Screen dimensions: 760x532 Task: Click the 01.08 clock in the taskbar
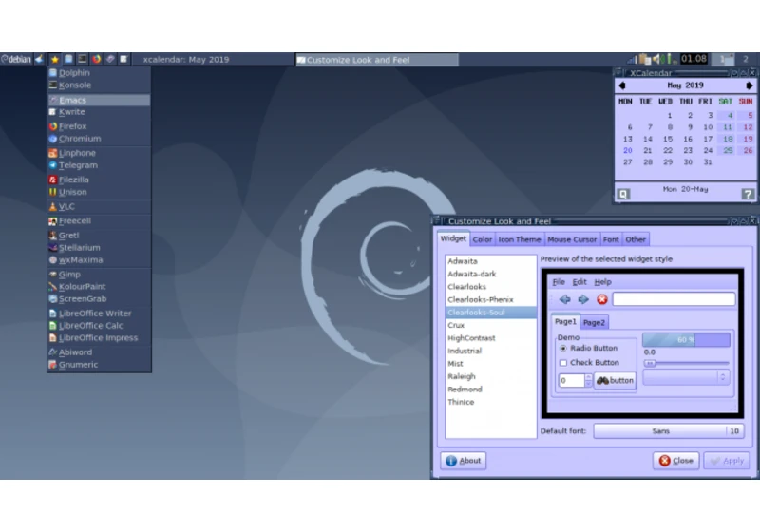tap(693, 59)
